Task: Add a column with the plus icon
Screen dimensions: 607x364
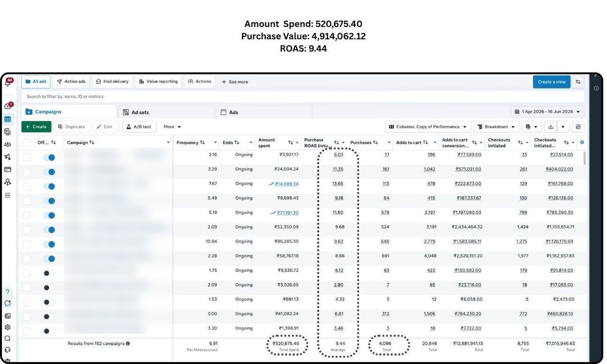Action: [x=582, y=143]
